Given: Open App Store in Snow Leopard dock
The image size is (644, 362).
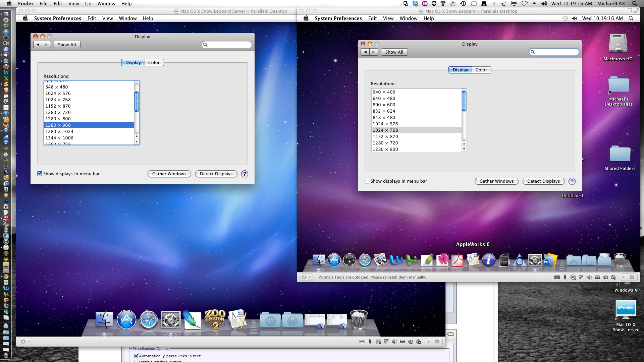Looking at the screenshot, I should coord(334,260).
